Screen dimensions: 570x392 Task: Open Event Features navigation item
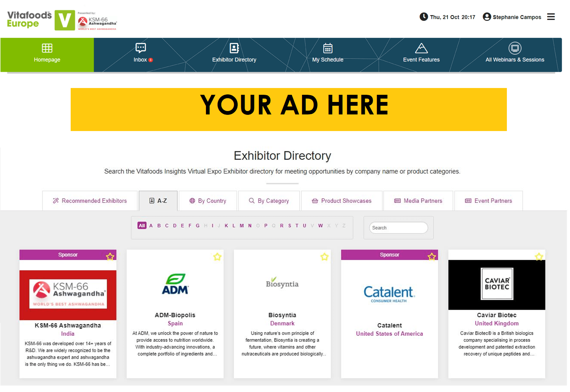(421, 55)
